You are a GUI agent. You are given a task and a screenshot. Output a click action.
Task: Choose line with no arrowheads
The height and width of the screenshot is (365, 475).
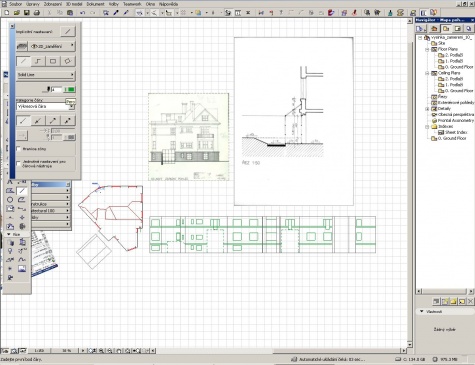(23, 121)
